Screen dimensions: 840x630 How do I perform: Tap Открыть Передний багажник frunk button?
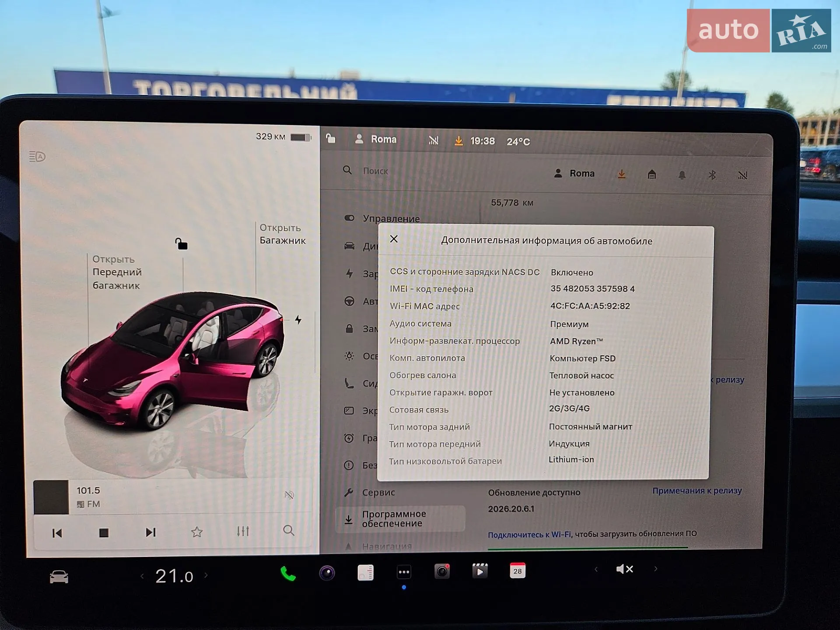click(117, 272)
